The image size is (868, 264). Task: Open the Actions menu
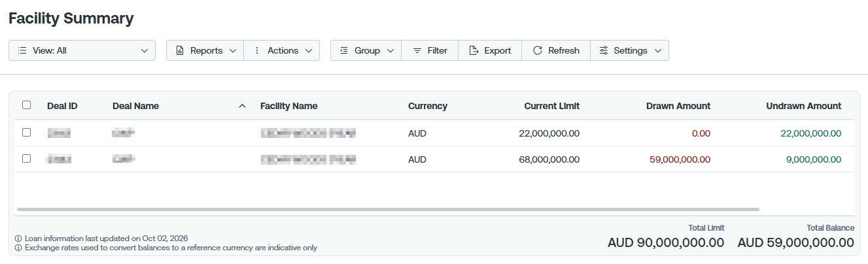282,50
